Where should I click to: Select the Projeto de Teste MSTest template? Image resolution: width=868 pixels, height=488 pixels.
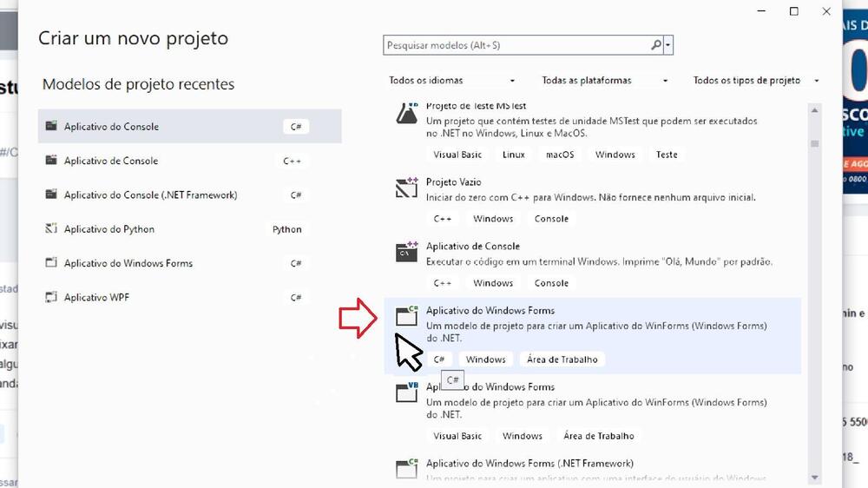click(592, 129)
